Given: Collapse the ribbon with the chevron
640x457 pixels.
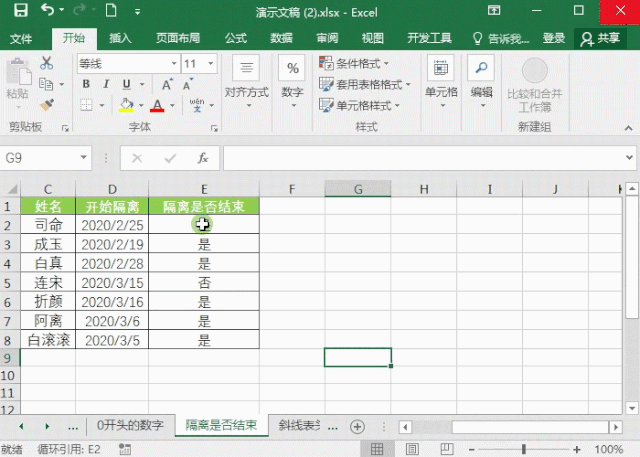Looking at the screenshot, I should click(x=629, y=128).
